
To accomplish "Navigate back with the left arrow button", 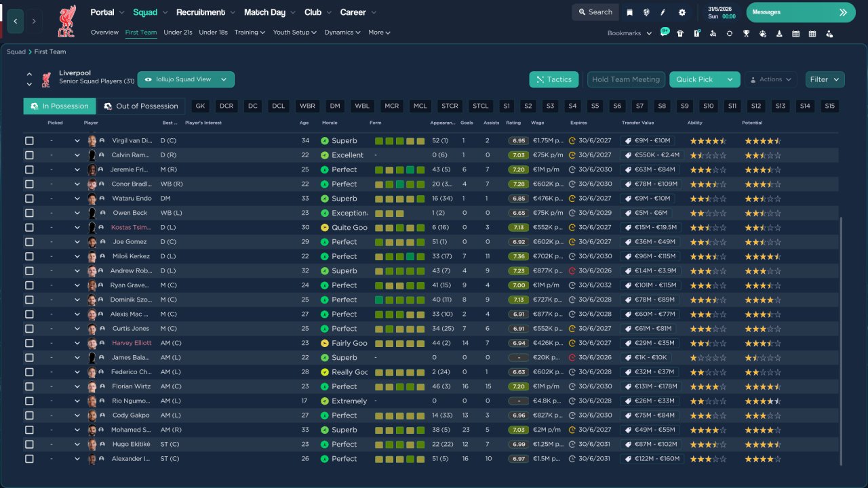I will coord(15,21).
